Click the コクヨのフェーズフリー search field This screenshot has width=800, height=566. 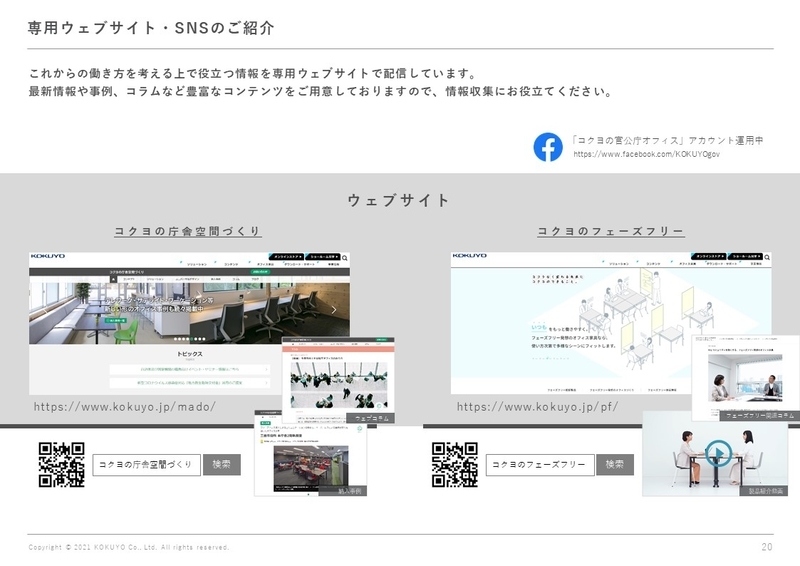540,465
